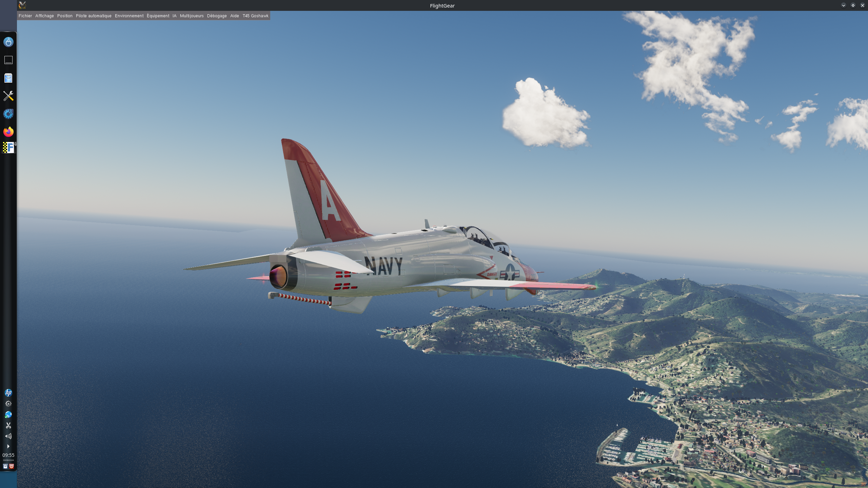868x488 pixels.
Task: Click the show desktop panel icon
Action: (8, 60)
